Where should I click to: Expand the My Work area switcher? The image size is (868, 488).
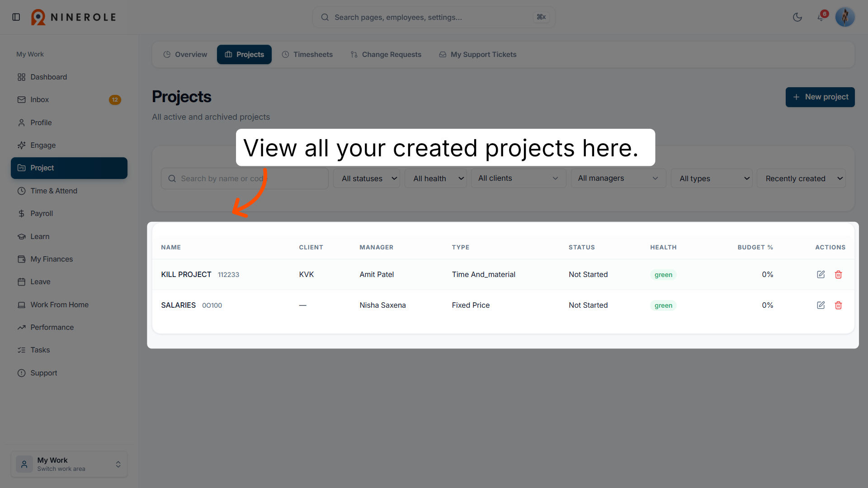pos(69,464)
